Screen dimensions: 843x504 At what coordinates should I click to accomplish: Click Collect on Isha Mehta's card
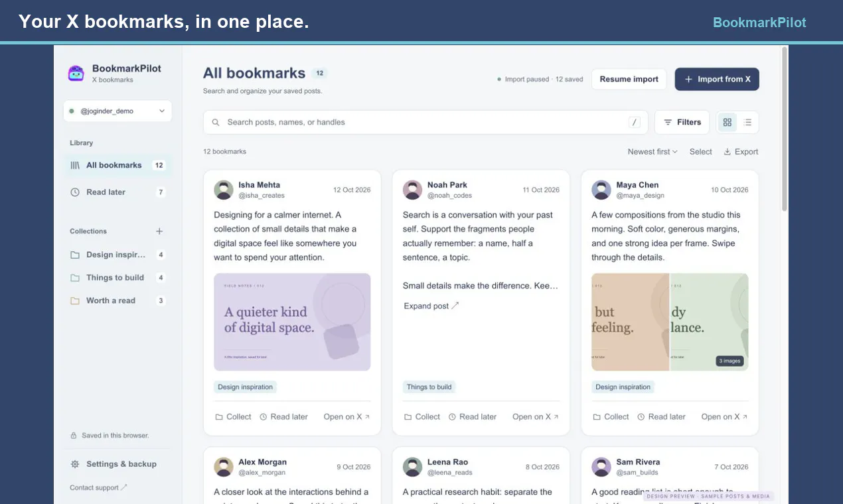(x=233, y=417)
